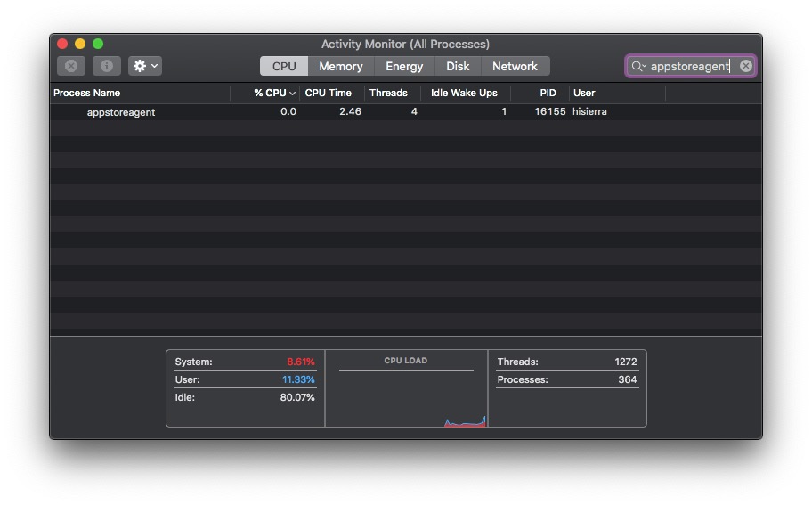
Task: Zoom window with the green button
Action: [x=98, y=44]
